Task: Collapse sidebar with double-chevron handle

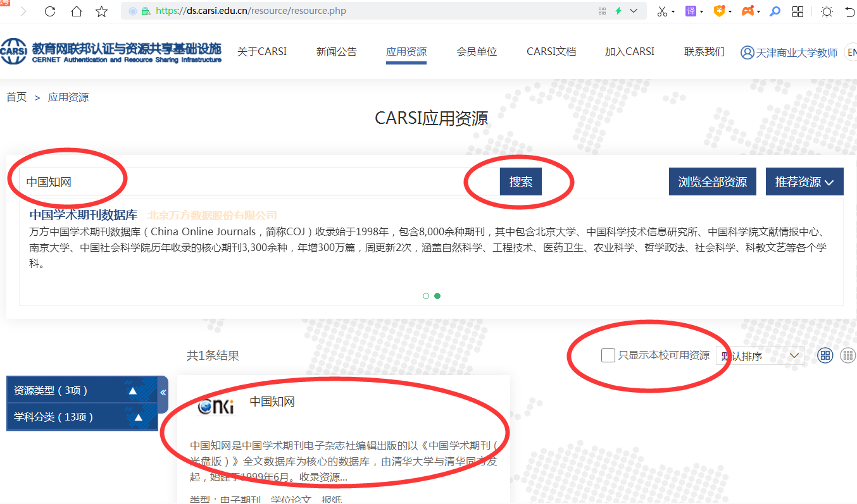Action: pos(163,393)
